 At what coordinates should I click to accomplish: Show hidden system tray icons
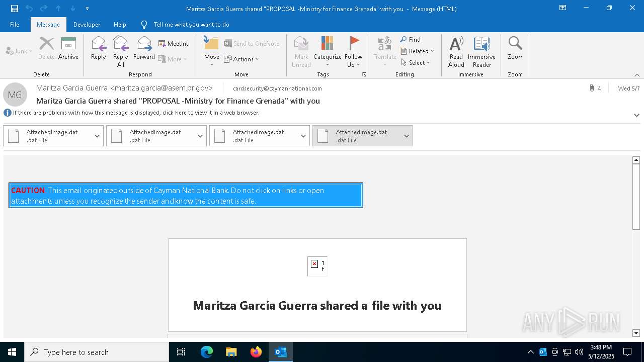[x=530, y=352]
